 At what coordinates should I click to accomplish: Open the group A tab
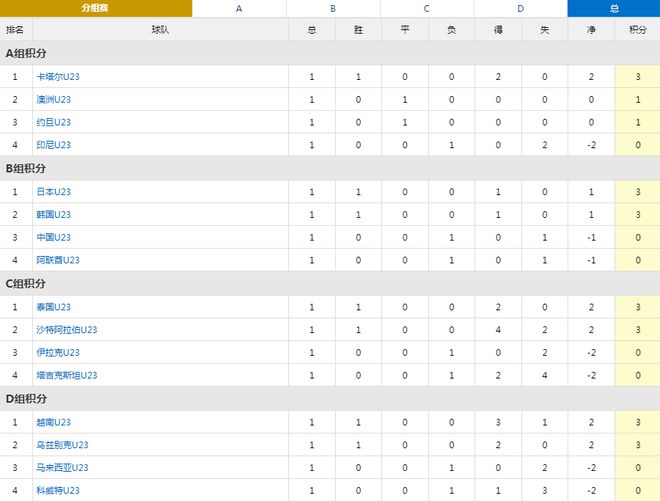(239, 8)
